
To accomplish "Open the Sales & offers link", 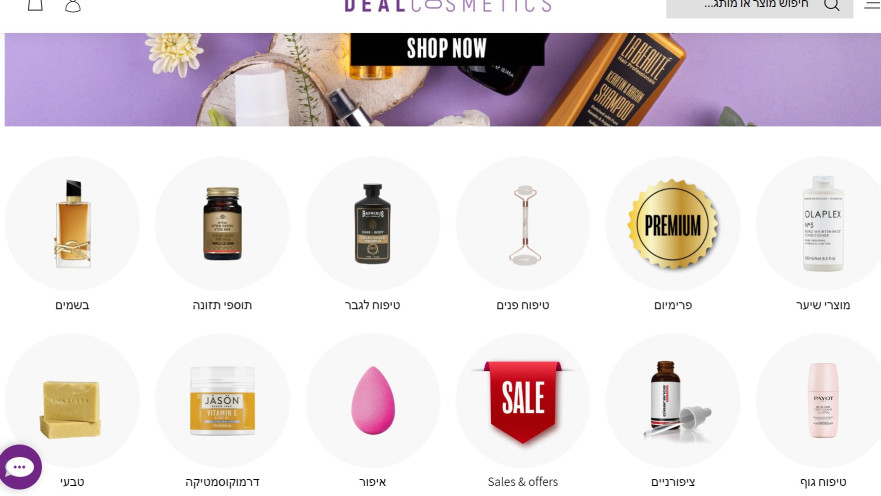I will click(x=523, y=481).
